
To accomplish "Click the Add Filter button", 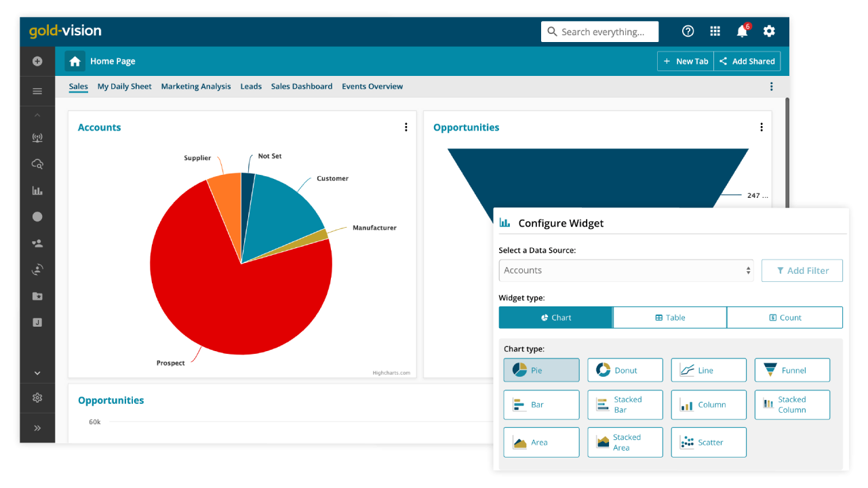I will [x=802, y=270].
